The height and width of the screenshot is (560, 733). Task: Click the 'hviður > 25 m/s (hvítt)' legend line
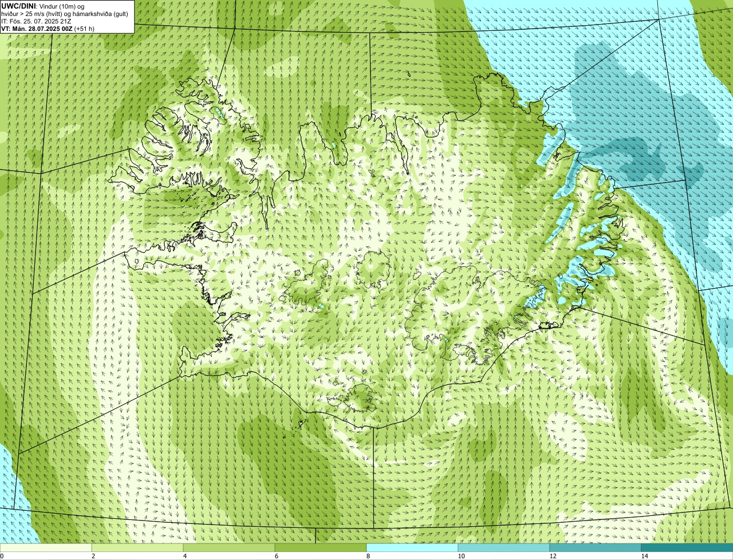[x=65, y=13]
